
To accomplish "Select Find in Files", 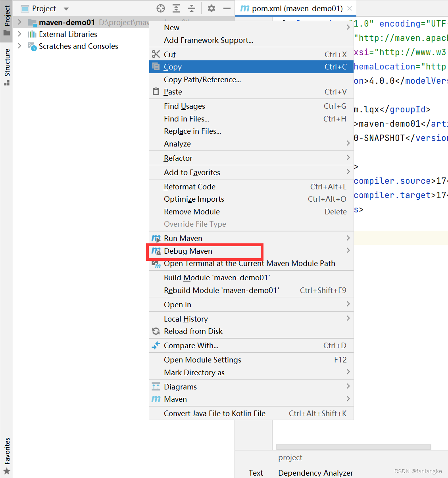I will (x=251, y=119).
